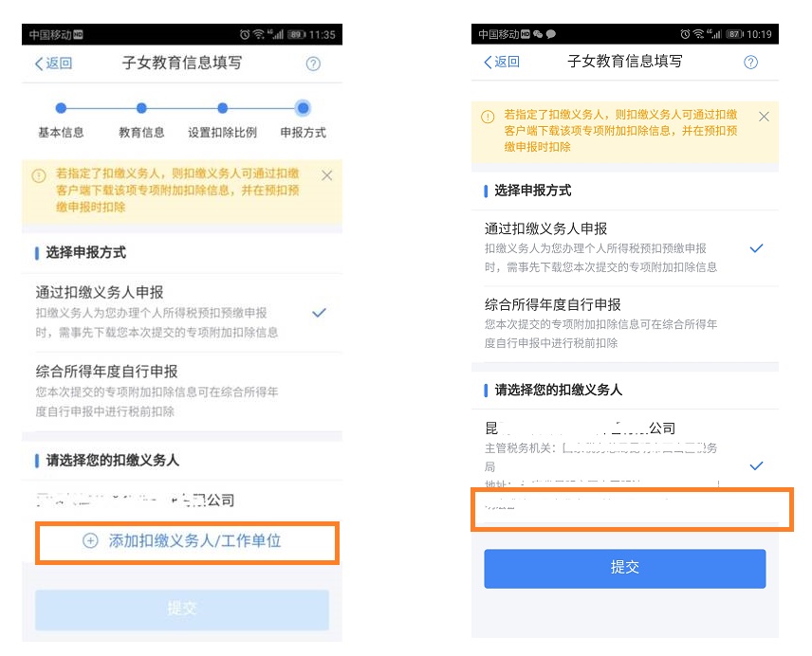
Task: Go to 教育信息 step in progress bar
Action: (141, 119)
